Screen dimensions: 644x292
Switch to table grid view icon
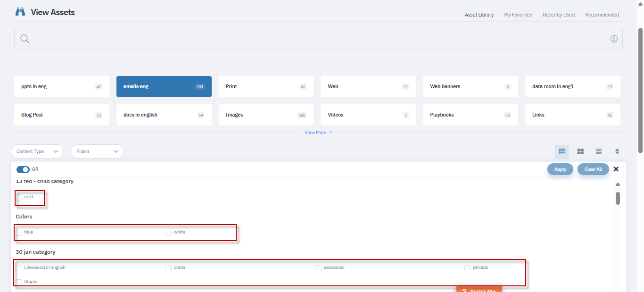click(x=562, y=151)
